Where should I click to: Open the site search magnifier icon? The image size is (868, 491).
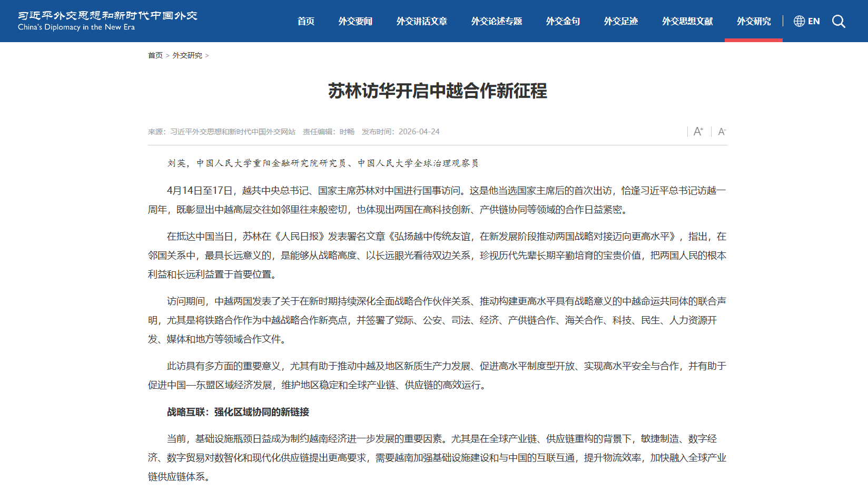pyautogui.click(x=839, y=21)
